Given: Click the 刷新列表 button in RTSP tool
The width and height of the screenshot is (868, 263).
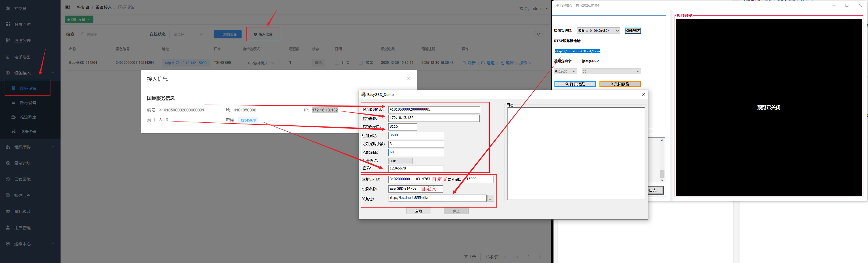Looking at the screenshot, I should [x=633, y=31].
